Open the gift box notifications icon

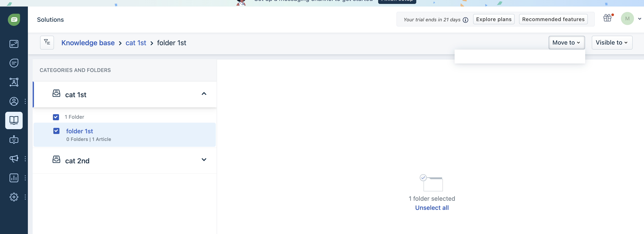click(607, 18)
